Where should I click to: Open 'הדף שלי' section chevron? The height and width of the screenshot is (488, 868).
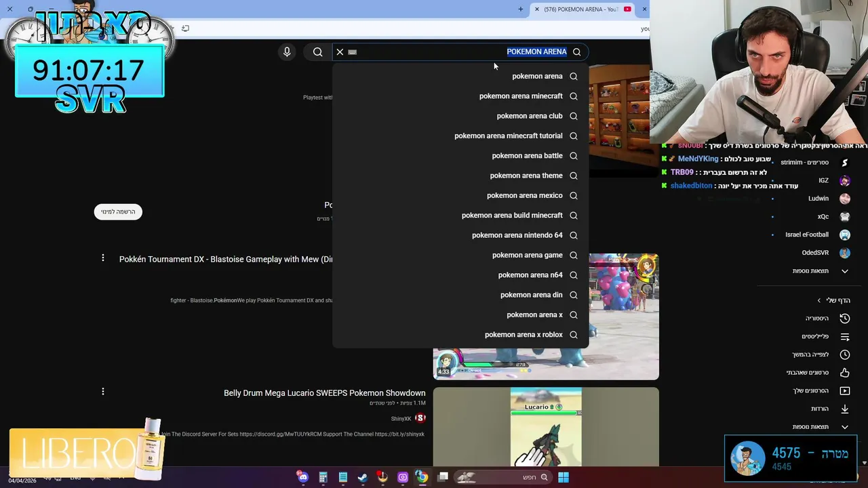(818, 300)
